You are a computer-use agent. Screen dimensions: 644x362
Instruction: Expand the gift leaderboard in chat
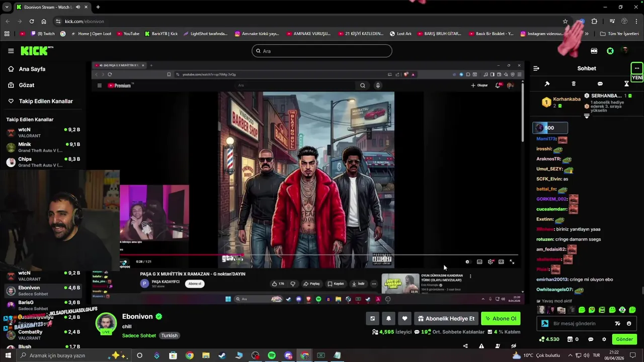coord(587,116)
